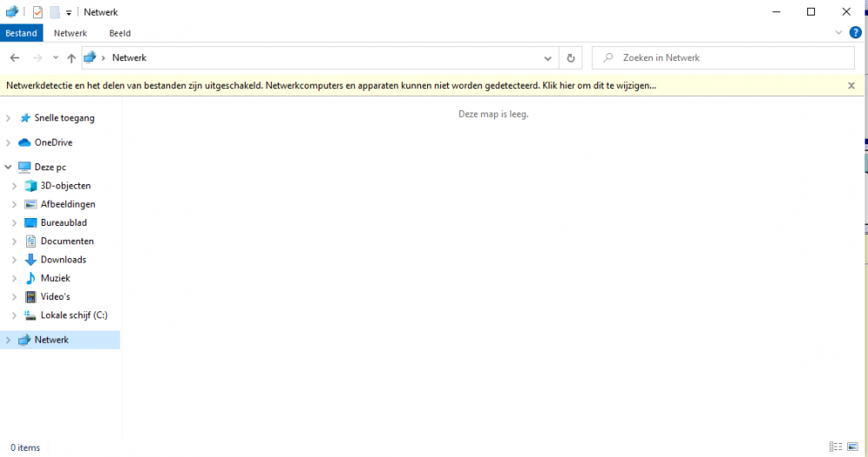Maximize the Netwerk window
Screen dimensions: 868x457
(x=811, y=11)
